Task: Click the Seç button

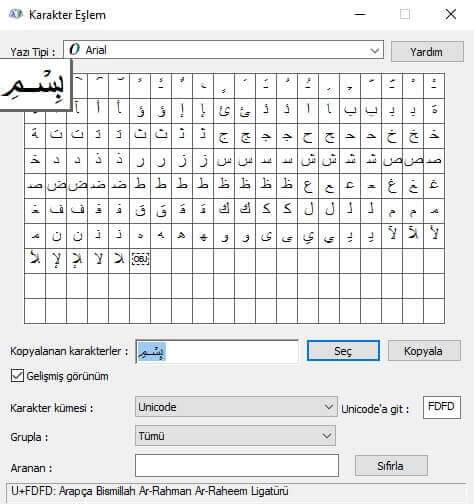Action: tap(343, 351)
